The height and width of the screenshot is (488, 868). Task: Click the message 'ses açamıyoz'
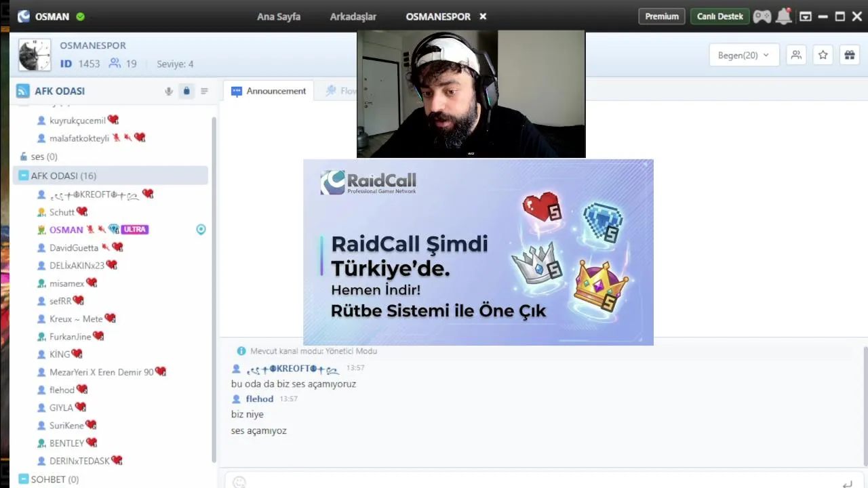point(259,430)
